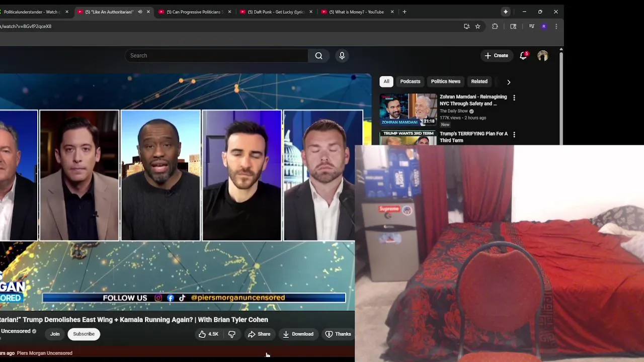The height and width of the screenshot is (362, 644).
Task: Open options menu for Trump's TERRIFYING Plan video
Action: [514, 135]
